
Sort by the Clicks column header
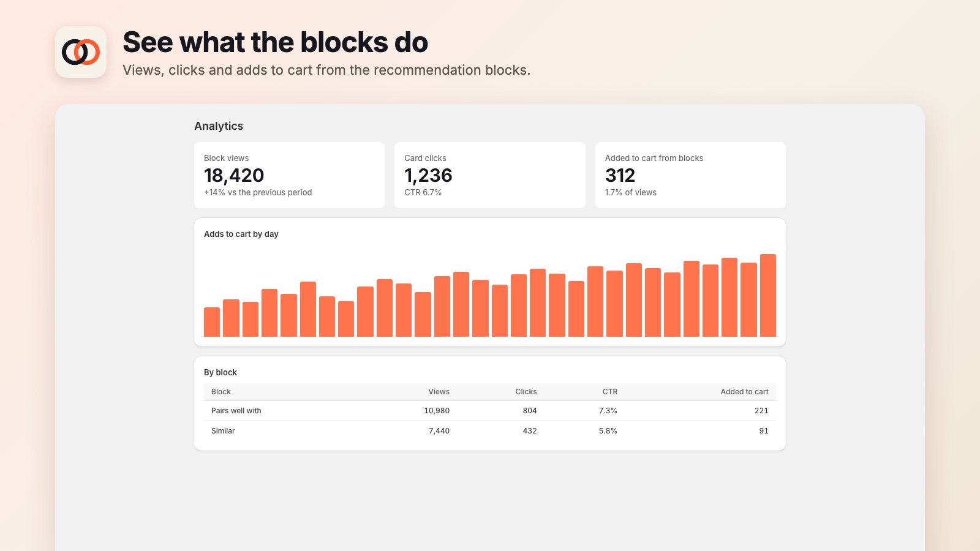(526, 392)
